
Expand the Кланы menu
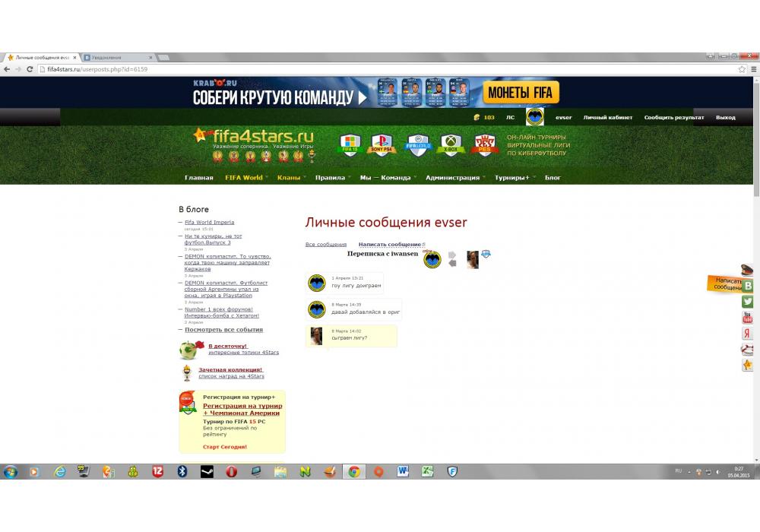tap(291, 178)
